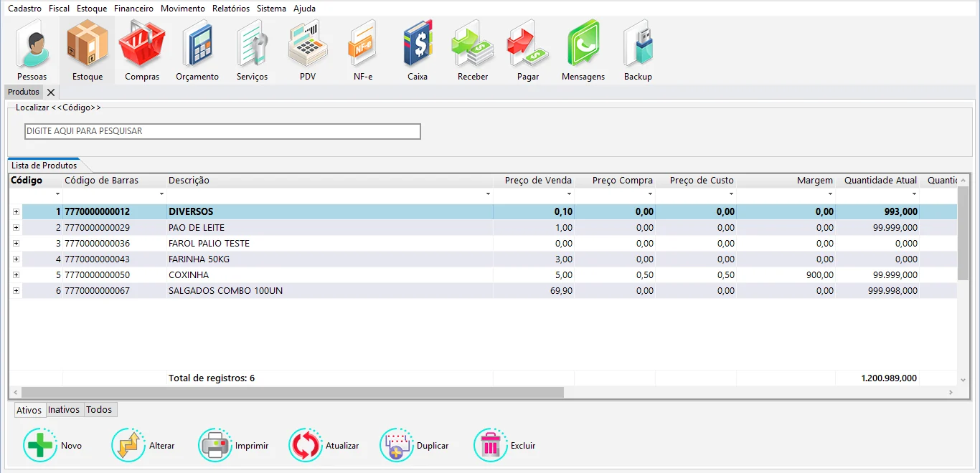Click the Imprimir printer button
This screenshot has width=980, height=473.
tap(234, 446)
